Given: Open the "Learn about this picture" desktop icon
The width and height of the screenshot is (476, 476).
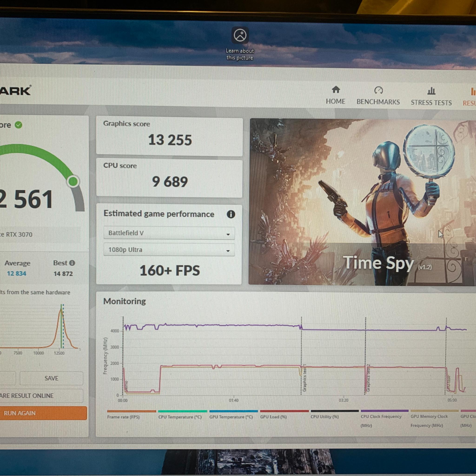Looking at the screenshot, I should pos(240,44).
